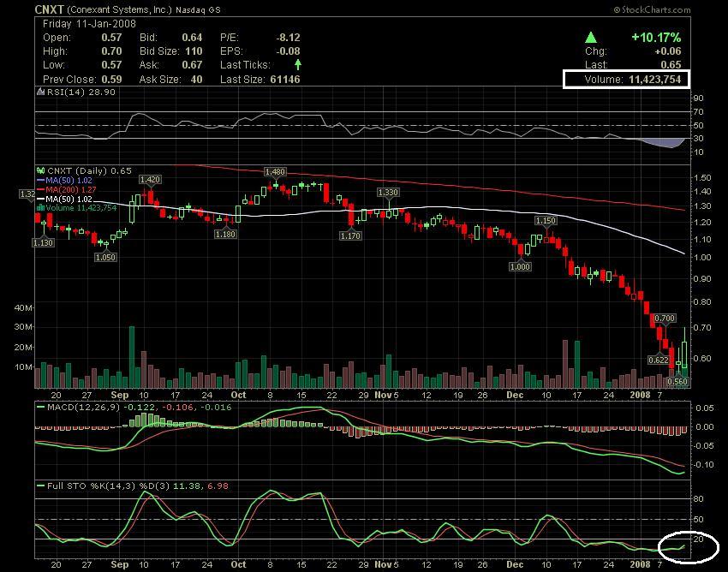Click the green up-triangle change indicator

591,38
